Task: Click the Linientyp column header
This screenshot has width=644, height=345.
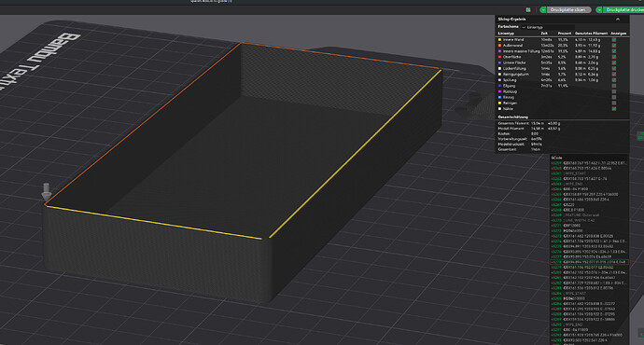Action: click(x=506, y=34)
